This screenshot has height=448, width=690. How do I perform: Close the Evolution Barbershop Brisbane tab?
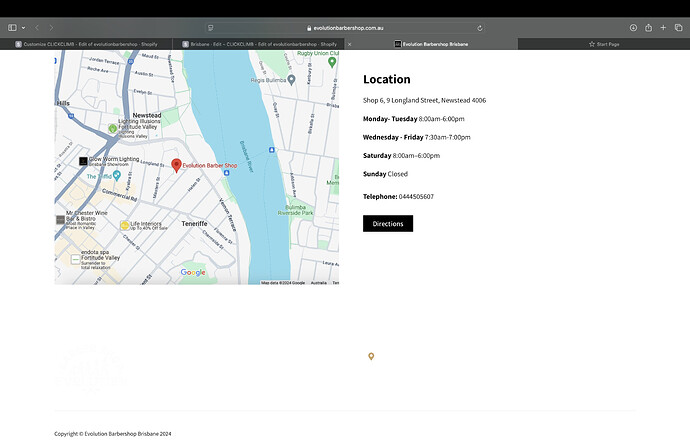coord(350,44)
